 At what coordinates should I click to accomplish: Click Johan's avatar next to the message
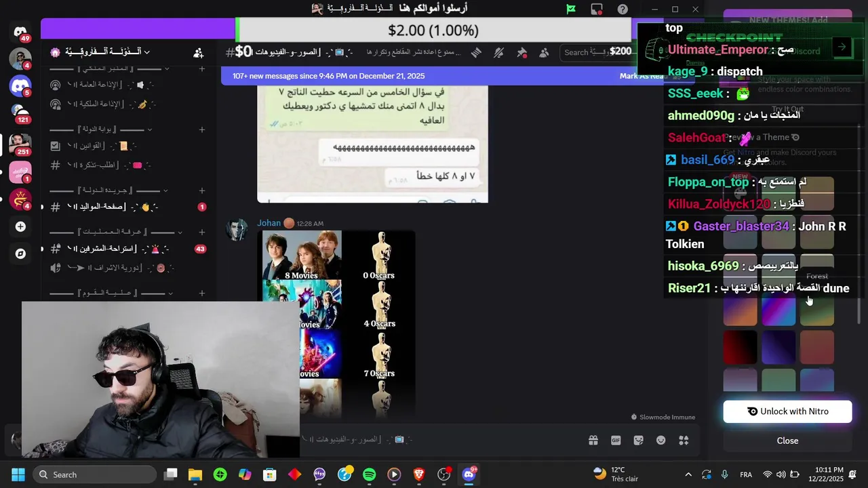click(x=237, y=230)
